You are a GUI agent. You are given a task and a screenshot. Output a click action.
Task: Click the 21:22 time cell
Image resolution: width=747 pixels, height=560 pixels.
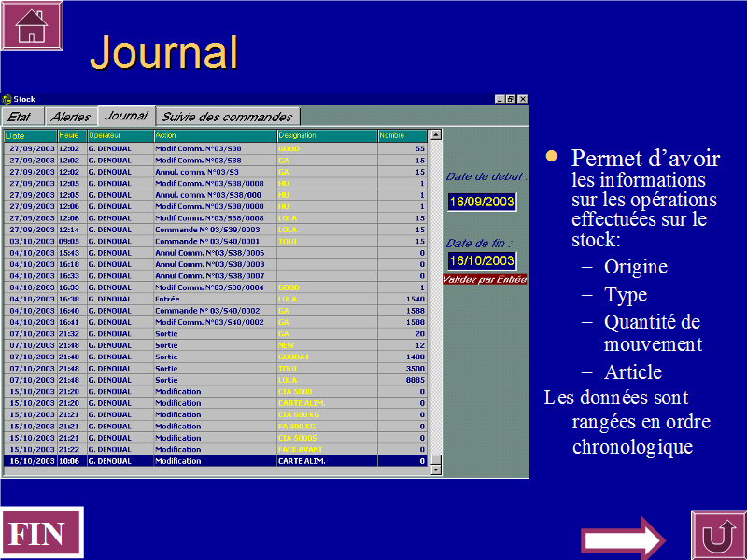coord(72,450)
